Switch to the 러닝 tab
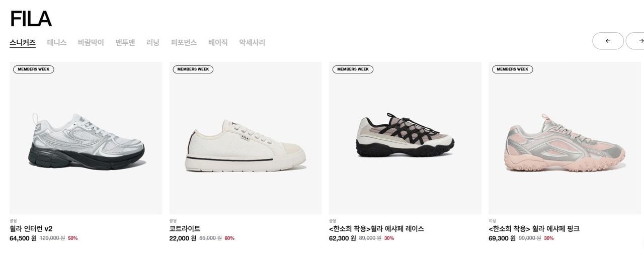Image resolution: width=644 pixels, height=256 pixels. [x=153, y=43]
